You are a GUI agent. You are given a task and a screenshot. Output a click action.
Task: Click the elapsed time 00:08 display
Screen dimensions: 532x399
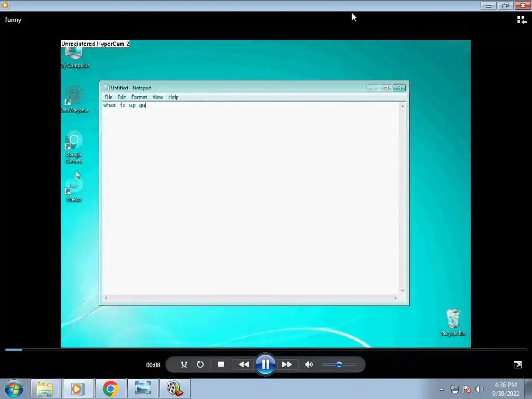pos(153,365)
